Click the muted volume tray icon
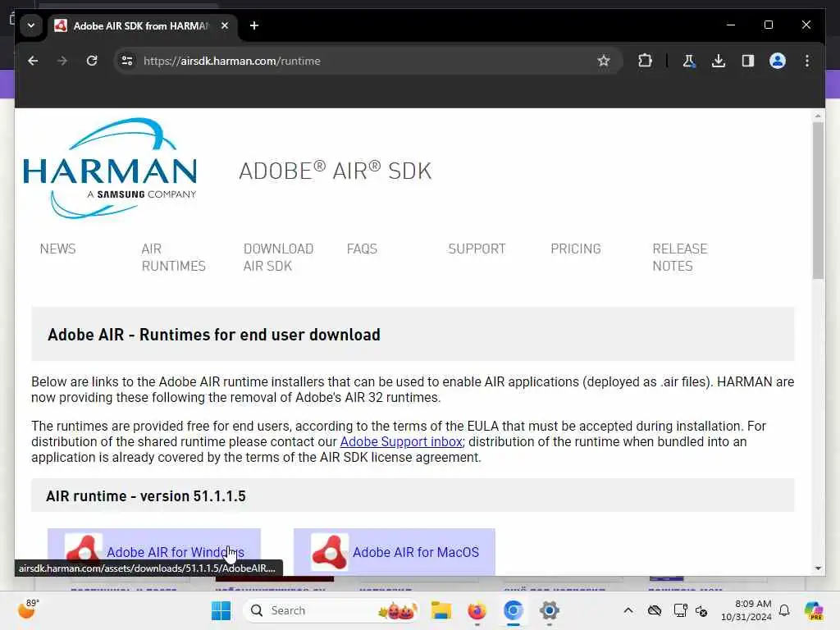Screen dimensions: 840x630 pyautogui.click(x=701, y=610)
